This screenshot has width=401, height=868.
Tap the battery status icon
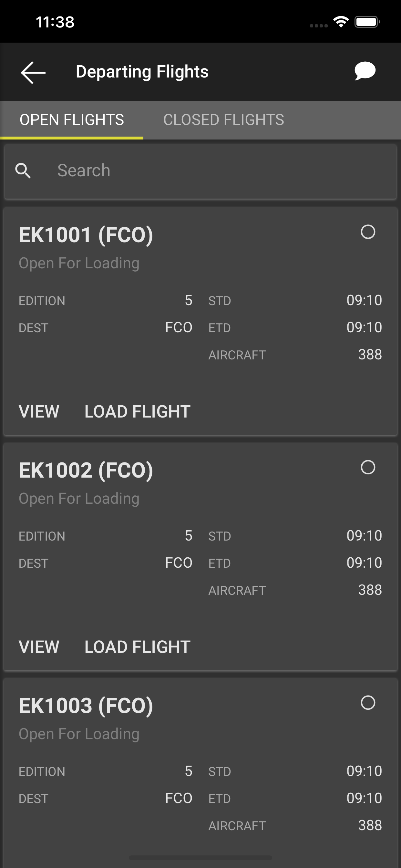(x=367, y=22)
